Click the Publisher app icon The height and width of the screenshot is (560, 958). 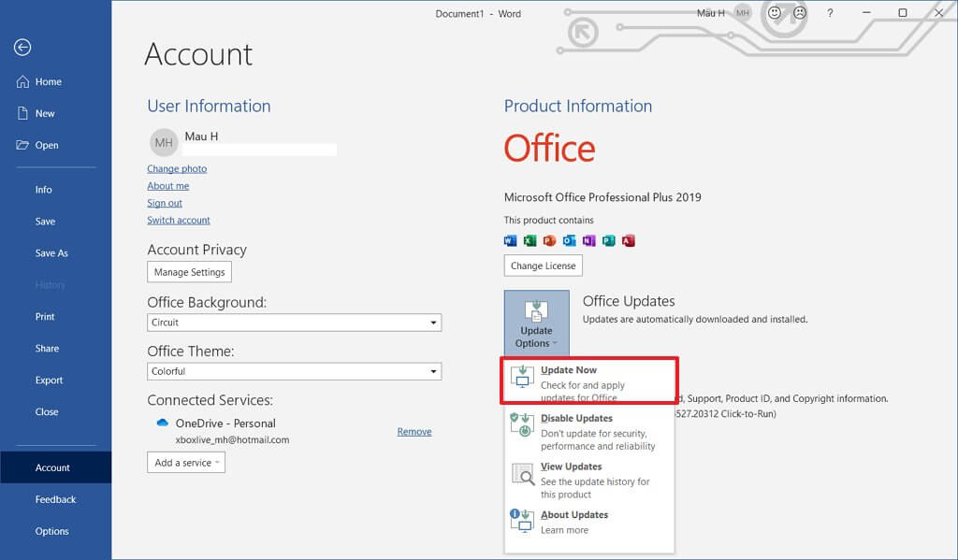pos(608,240)
